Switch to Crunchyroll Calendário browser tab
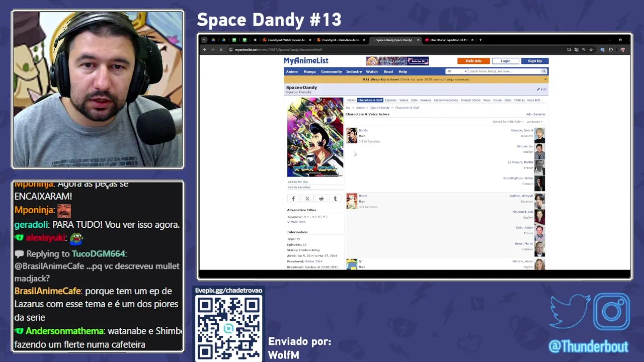 point(341,40)
